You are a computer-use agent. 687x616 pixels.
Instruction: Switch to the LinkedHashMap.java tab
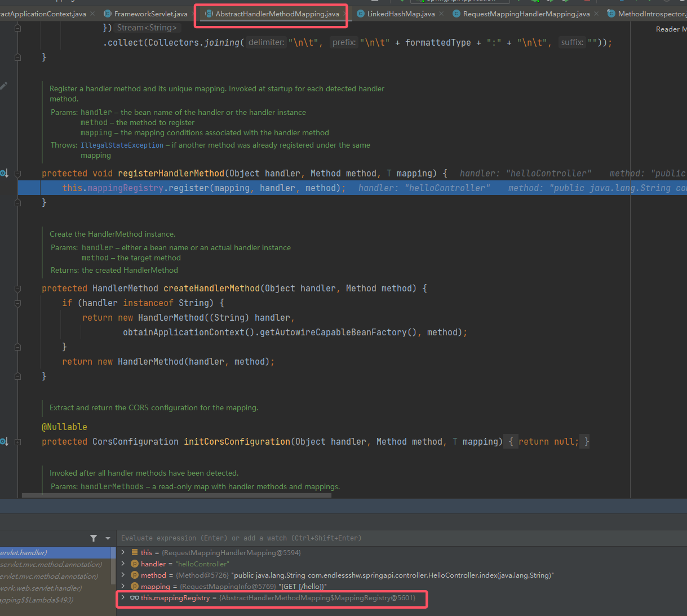pyautogui.click(x=401, y=14)
